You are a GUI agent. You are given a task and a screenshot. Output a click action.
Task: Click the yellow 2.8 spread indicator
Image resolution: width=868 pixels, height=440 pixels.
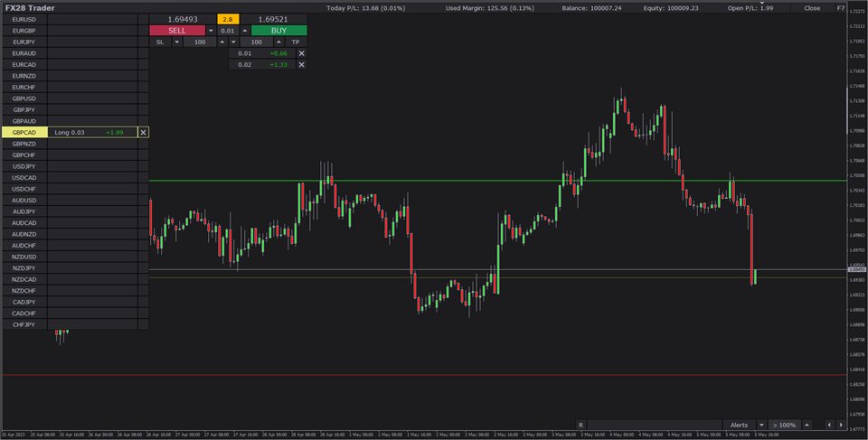228,18
